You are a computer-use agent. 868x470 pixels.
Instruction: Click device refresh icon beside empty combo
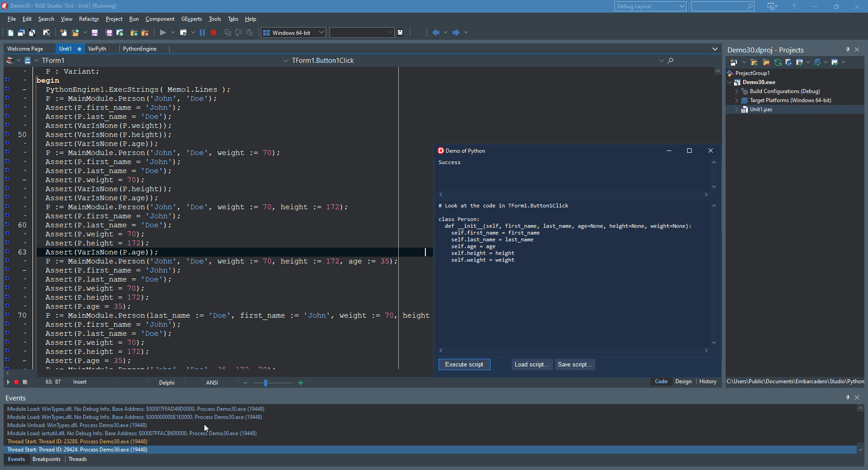[x=400, y=33]
